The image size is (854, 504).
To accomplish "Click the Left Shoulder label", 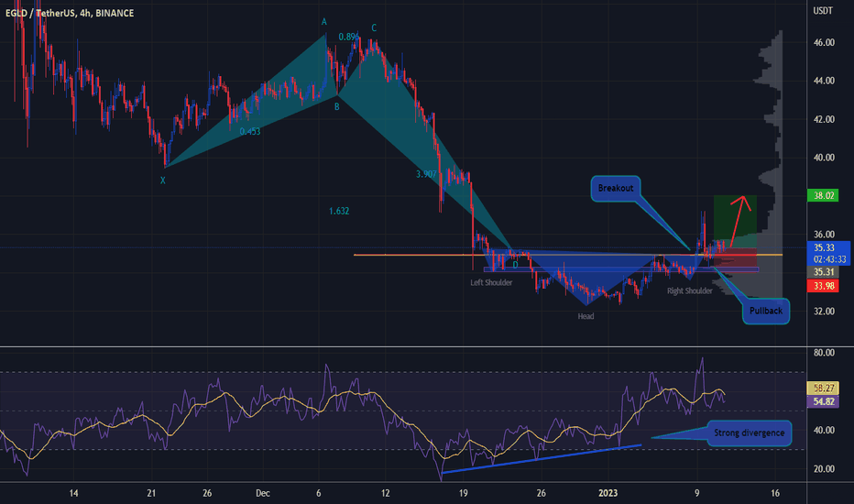I will 491,283.
